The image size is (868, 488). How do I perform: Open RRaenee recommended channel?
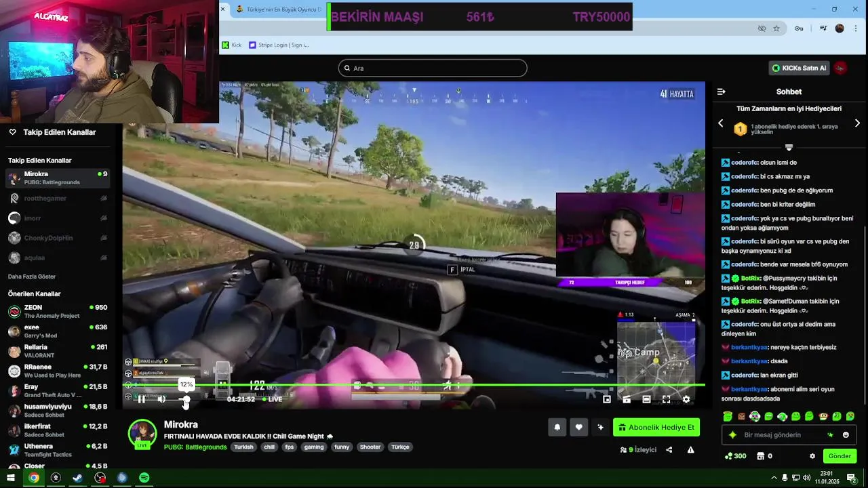click(x=58, y=371)
